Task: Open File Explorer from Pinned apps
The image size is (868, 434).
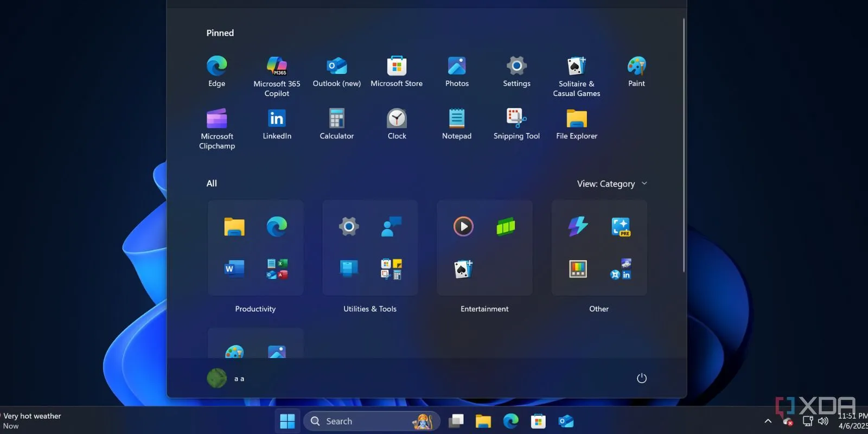Action: [577, 124]
